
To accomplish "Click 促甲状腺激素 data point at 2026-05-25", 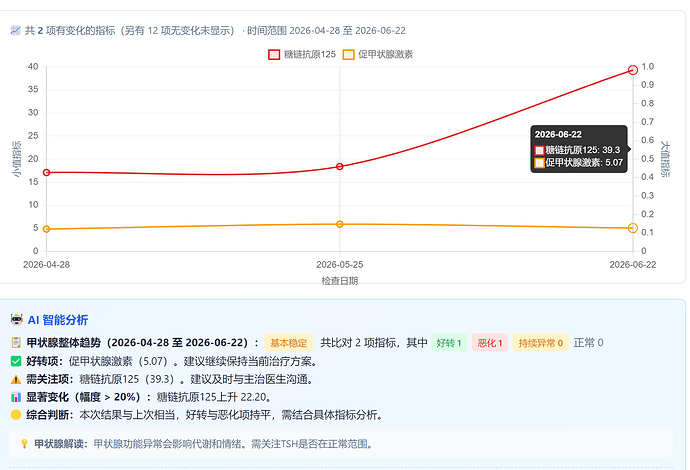I will (x=340, y=224).
